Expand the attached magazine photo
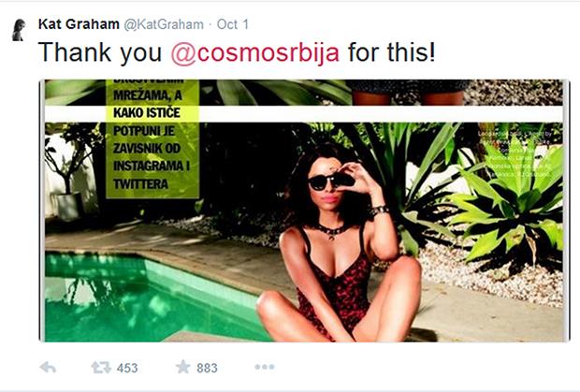The image size is (580, 392). [x=304, y=211]
